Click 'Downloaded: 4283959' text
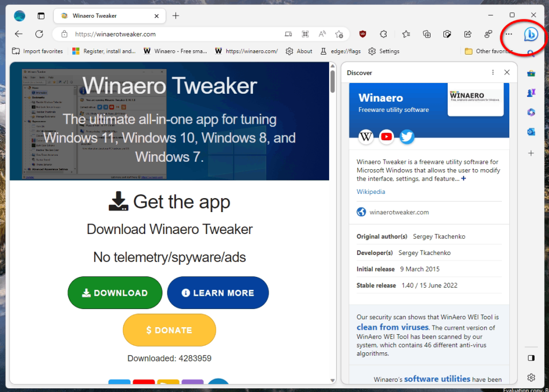This screenshot has width=549, height=392. 169,358
